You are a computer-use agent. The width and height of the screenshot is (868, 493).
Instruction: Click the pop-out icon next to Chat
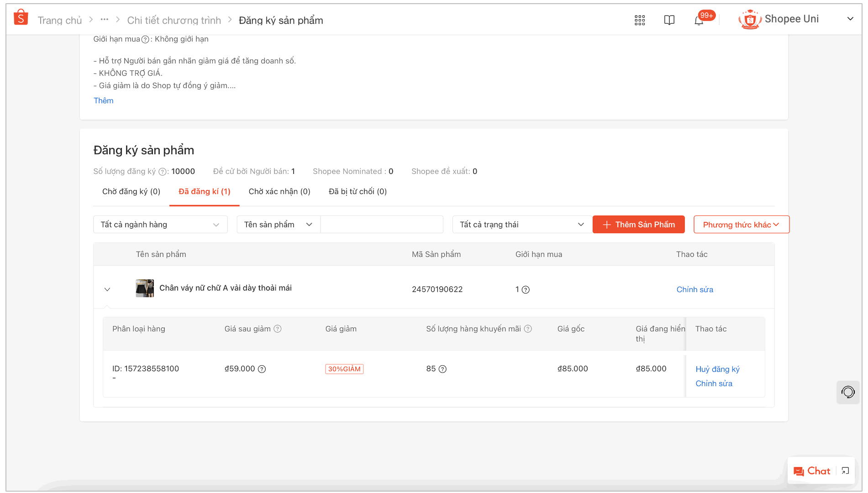click(846, 471)
